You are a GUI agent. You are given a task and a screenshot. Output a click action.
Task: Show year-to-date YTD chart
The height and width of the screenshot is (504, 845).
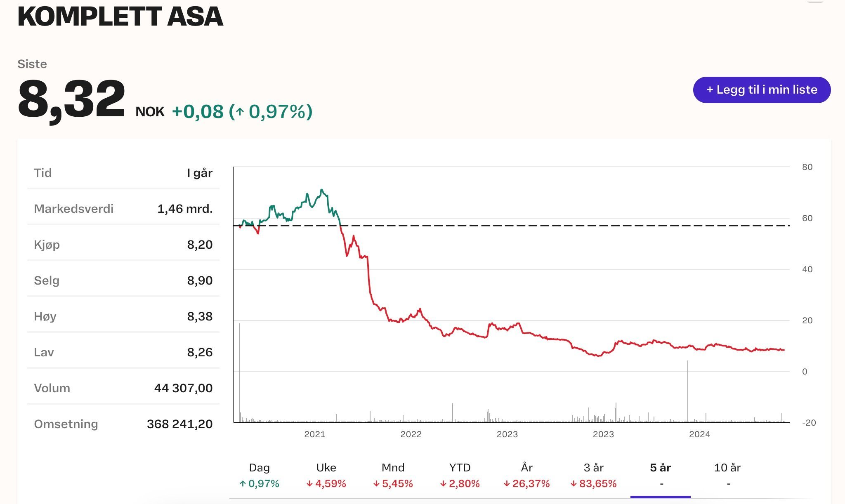tap(460, 475)
